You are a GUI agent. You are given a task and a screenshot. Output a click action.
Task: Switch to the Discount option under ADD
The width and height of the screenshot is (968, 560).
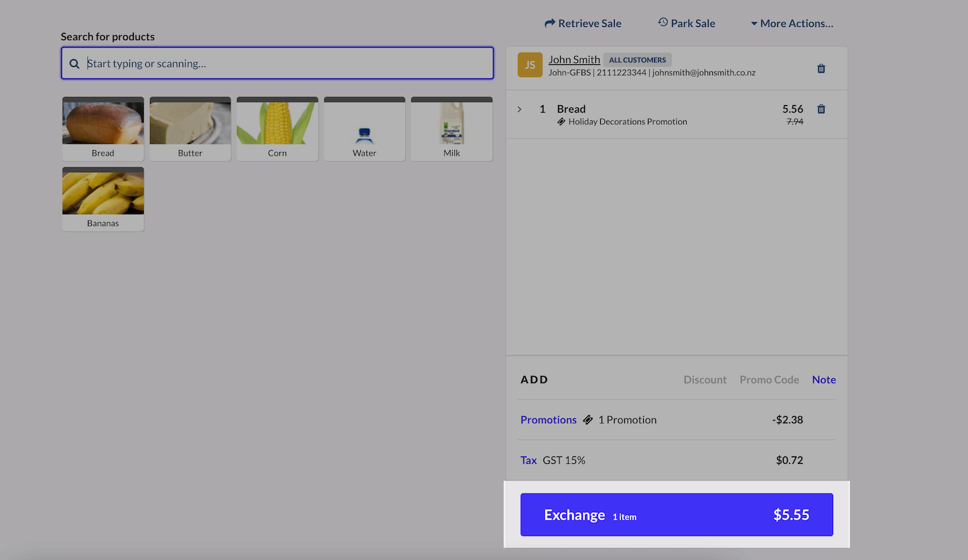(x=705, y=379)
